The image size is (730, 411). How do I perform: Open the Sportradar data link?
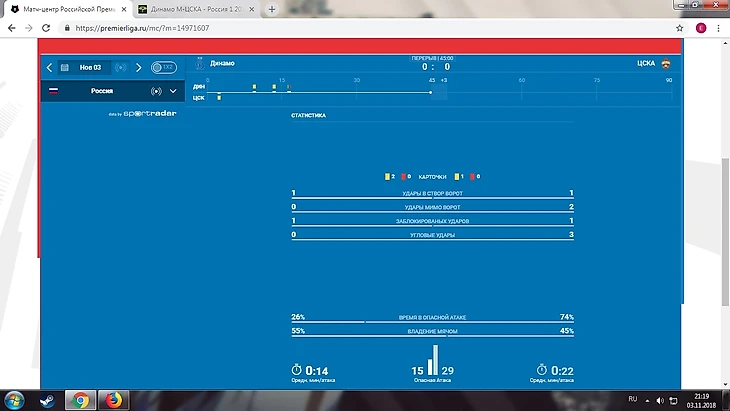(142, 113)
